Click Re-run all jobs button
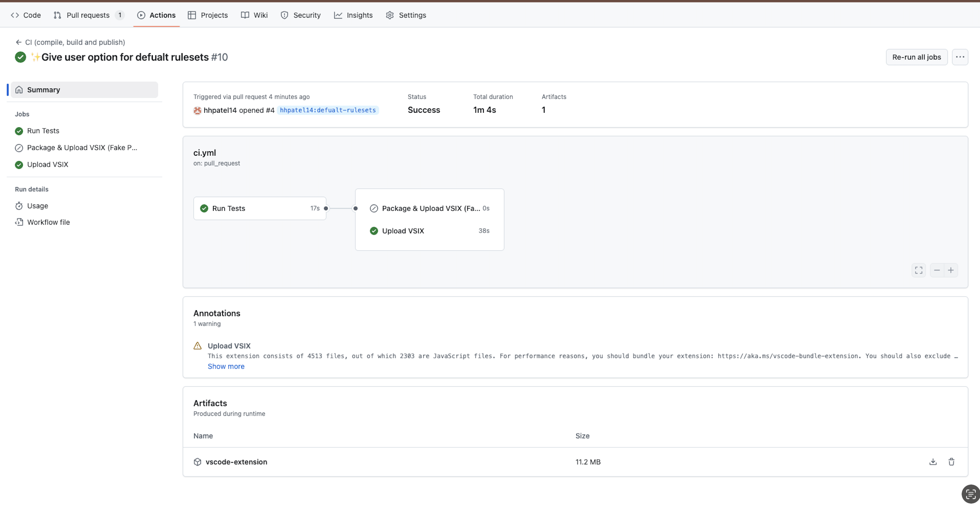980x508 pixels. click(916, 57)
